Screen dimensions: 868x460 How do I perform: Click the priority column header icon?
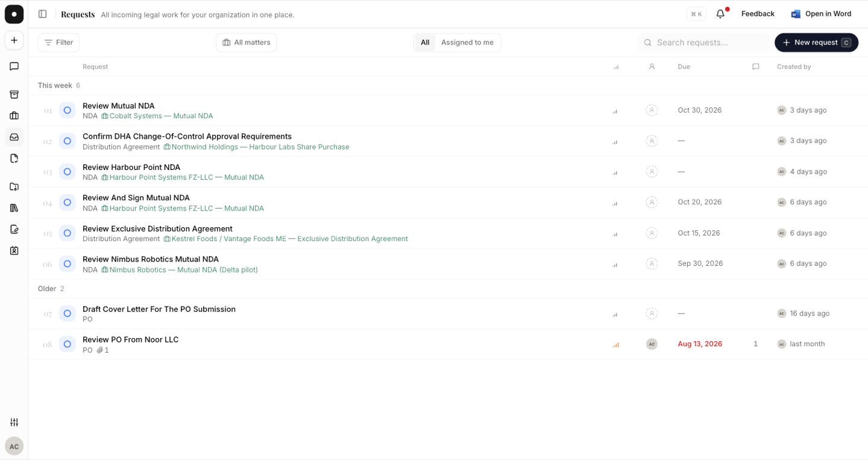[x=615, y=67]
